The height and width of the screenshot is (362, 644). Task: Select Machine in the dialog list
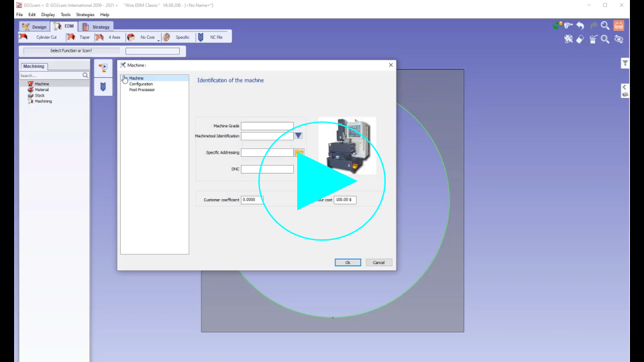(x=136, y=78)
